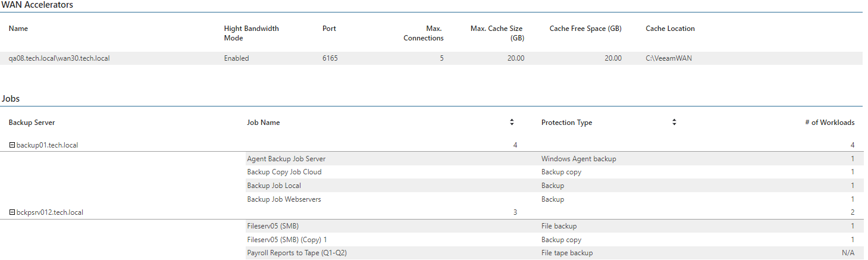
Task: Collapse bckpsrv012.tech.local server group
Action: (12, 212)
